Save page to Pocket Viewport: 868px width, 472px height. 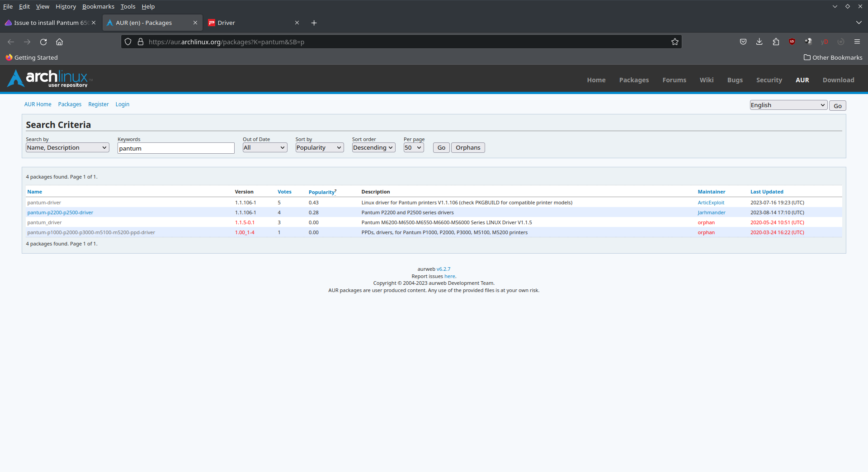pos(743,42)
